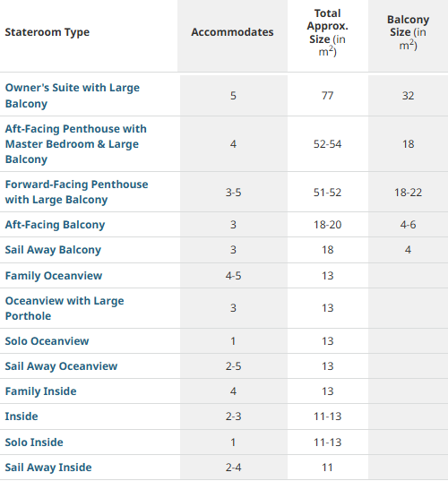Click the 18-22 balcony size cell
This screenshot has height=481, width=448.
point(408,193)
